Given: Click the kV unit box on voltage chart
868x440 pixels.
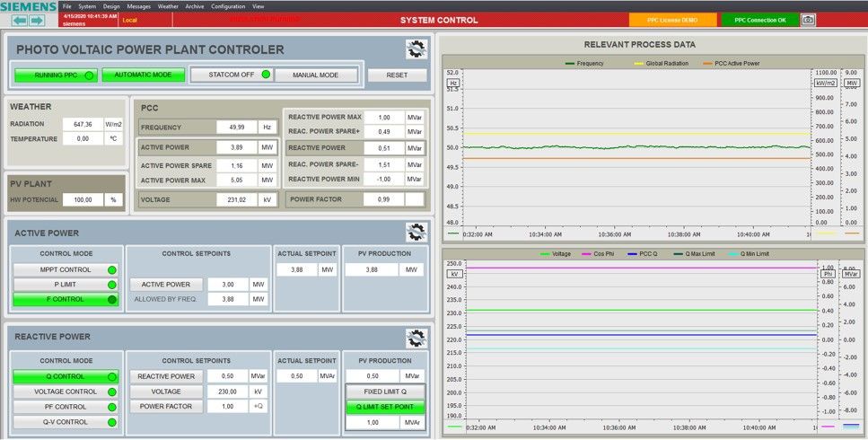Looking at the screenshot, I should tap(454, 273).
